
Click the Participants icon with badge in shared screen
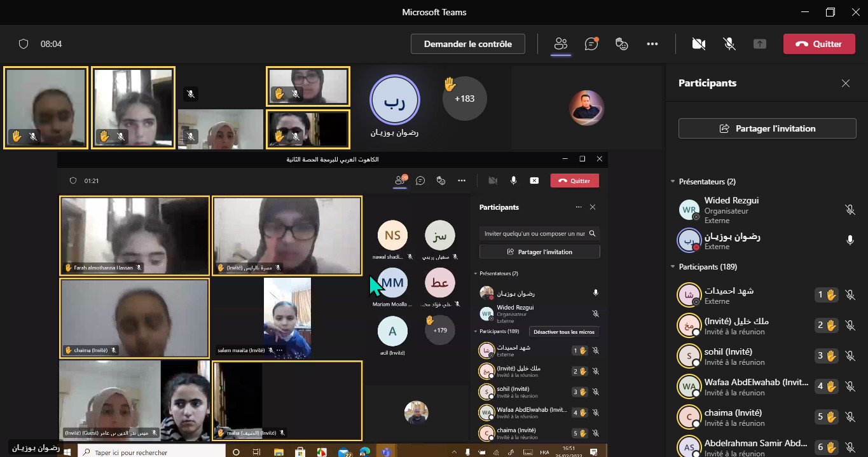tap(400, 180)
